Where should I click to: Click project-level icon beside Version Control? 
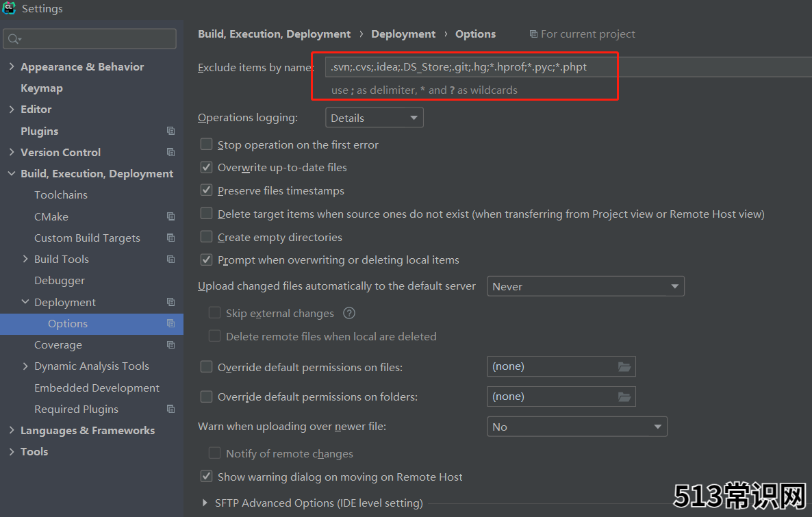pyautogui.click(x=171, y=152)
